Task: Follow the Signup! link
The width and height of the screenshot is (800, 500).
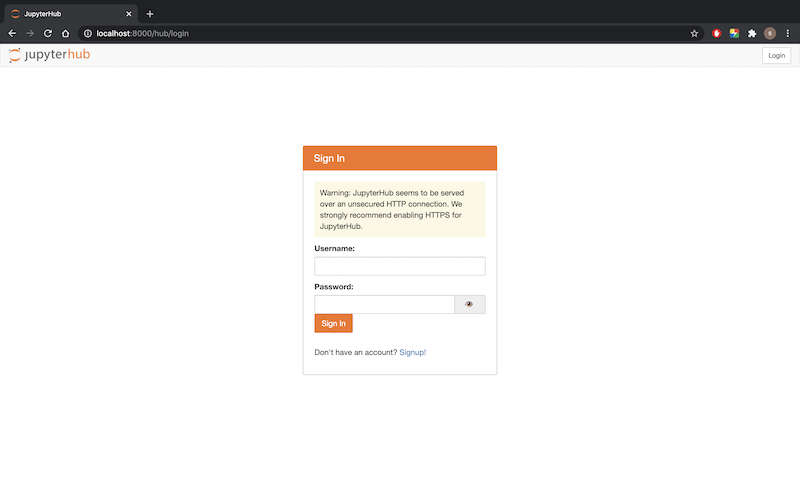Action: pyautogui.click(x=412, y=353)
